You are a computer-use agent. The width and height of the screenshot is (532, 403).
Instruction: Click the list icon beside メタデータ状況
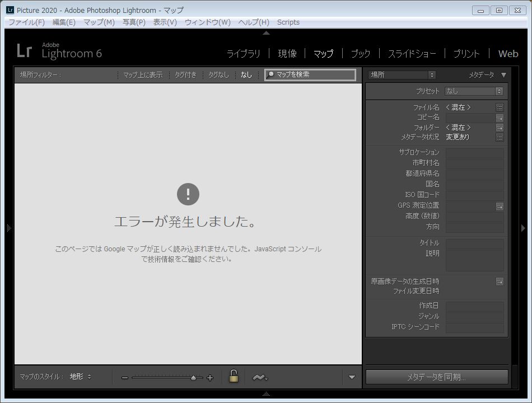[500, 138]
